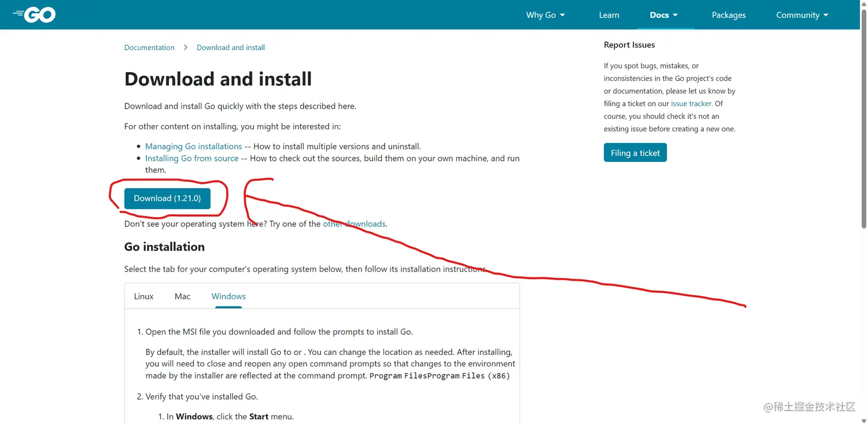868x425 pixels.
Task: Open the issue tracker link
Action: (692, 104)
